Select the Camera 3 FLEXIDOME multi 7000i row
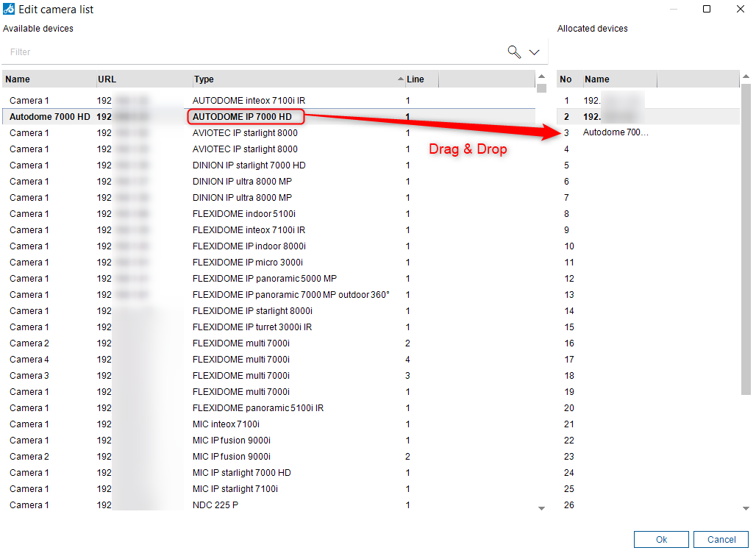This screenshot has width=756, height=556. coord(269,376)
